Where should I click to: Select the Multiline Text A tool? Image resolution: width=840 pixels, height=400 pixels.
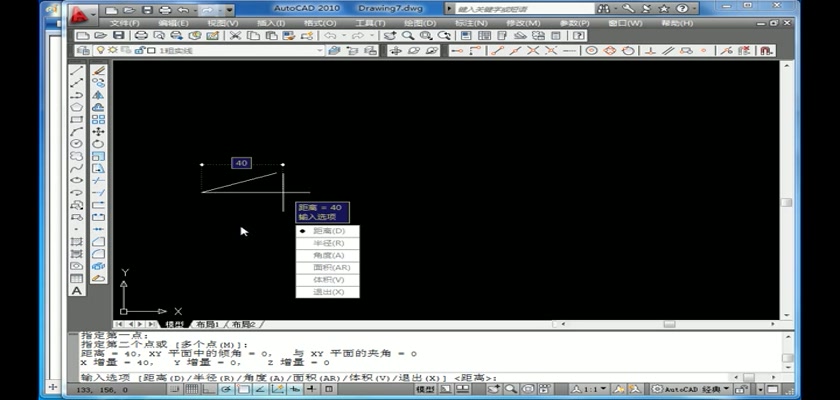click(77, 291)
